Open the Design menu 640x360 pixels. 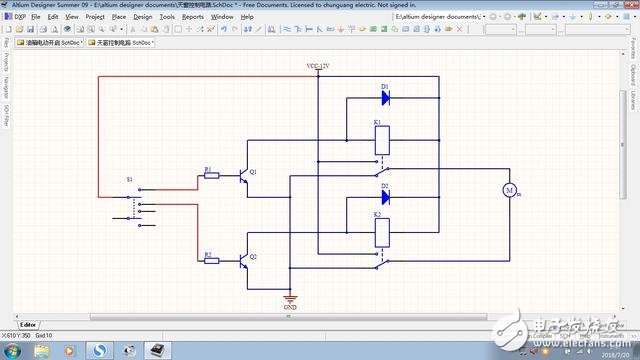click(142, 17)
